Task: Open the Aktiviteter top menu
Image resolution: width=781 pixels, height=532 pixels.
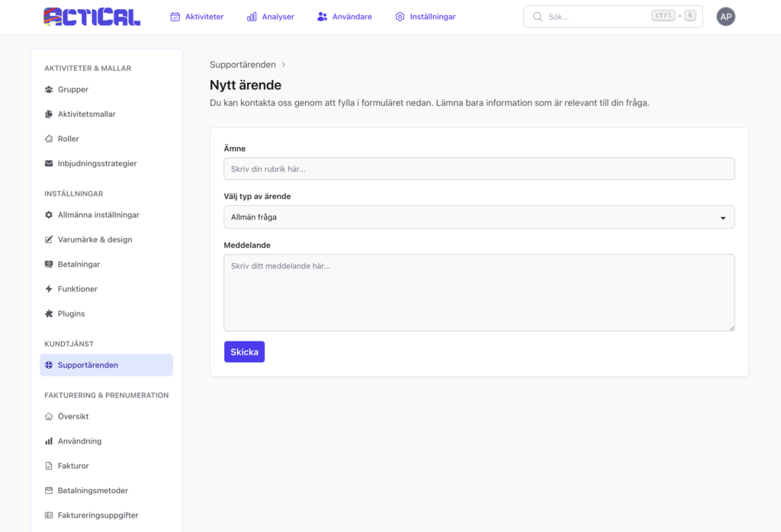Action: [197, 17]
